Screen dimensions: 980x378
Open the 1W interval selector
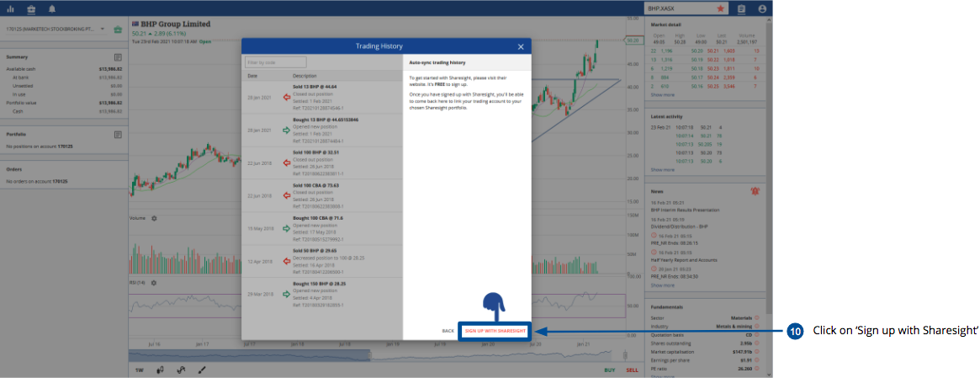click(x=140, y=370)
